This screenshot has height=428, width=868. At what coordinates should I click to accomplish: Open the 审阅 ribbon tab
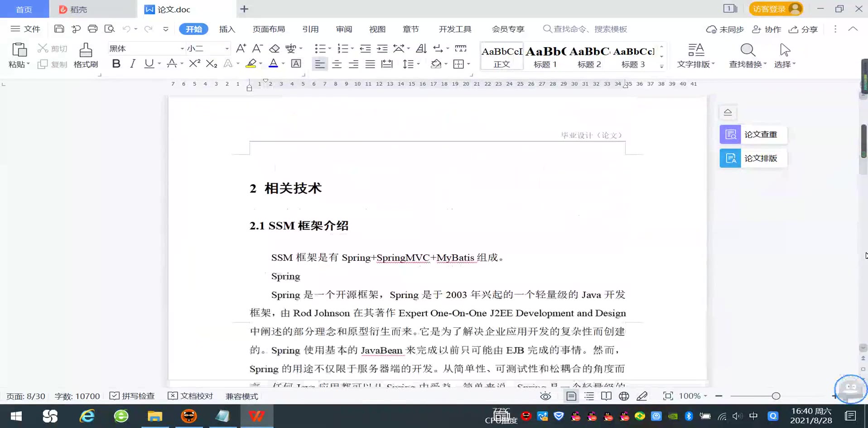point(344,29)
